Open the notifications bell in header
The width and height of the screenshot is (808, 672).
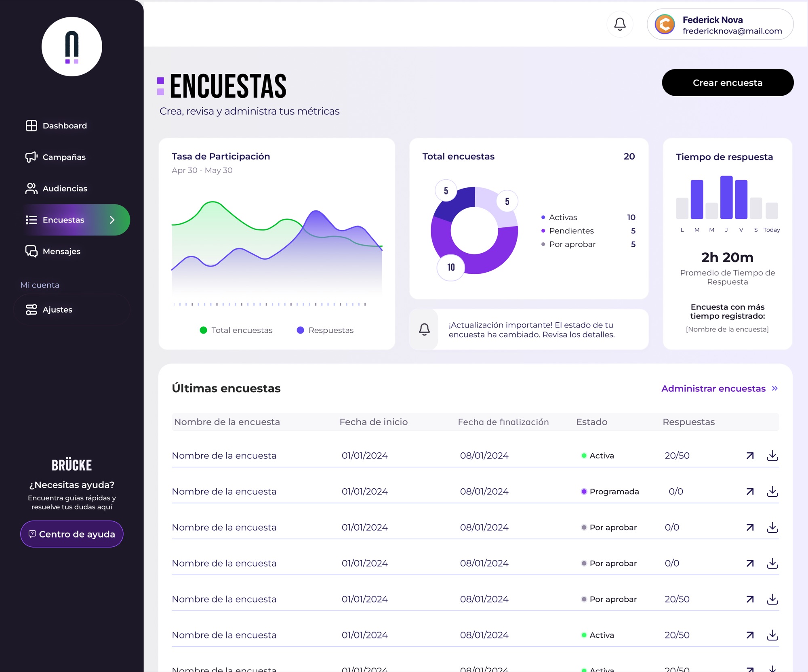[620, 24]
